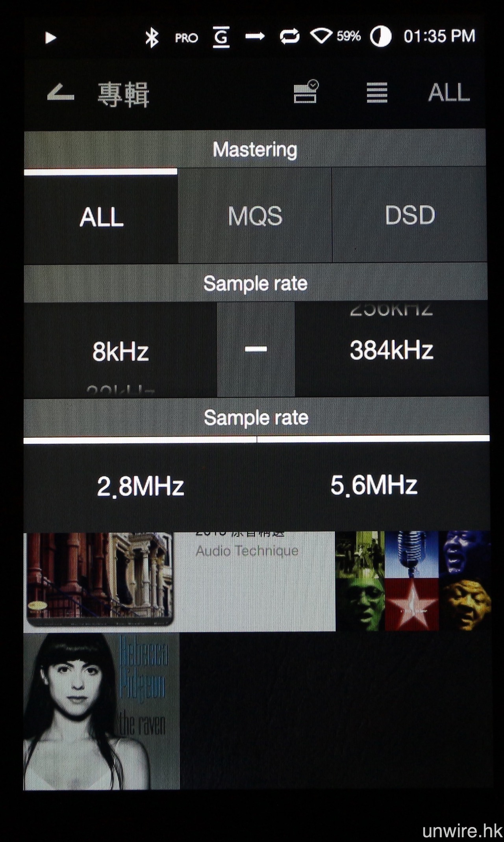Tap the Wi-Fi signal icon
Screen dimensions: 504x842
tap(321, 36)
